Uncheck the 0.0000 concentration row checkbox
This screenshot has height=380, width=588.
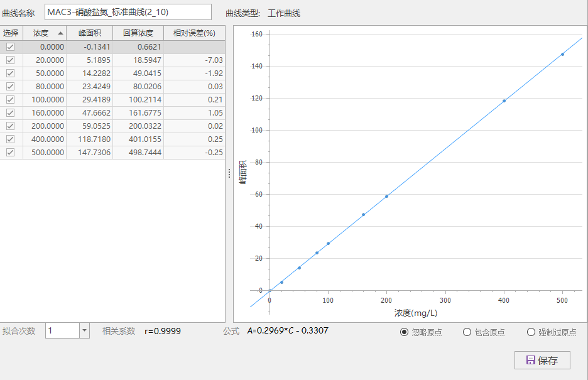[11, 46]
